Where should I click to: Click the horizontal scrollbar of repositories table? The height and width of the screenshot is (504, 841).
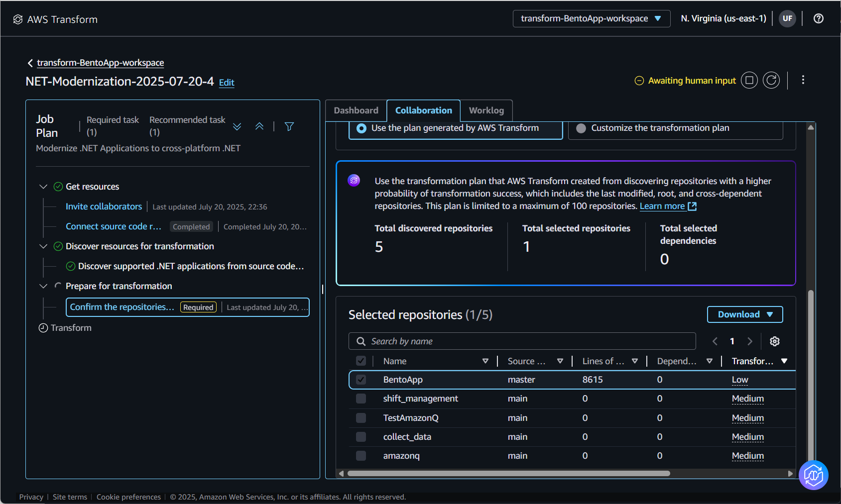[x=509, y=474]
